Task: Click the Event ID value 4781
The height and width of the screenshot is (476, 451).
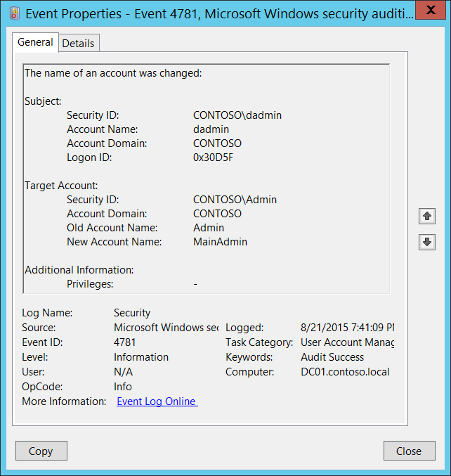Action: pos(126,342)
